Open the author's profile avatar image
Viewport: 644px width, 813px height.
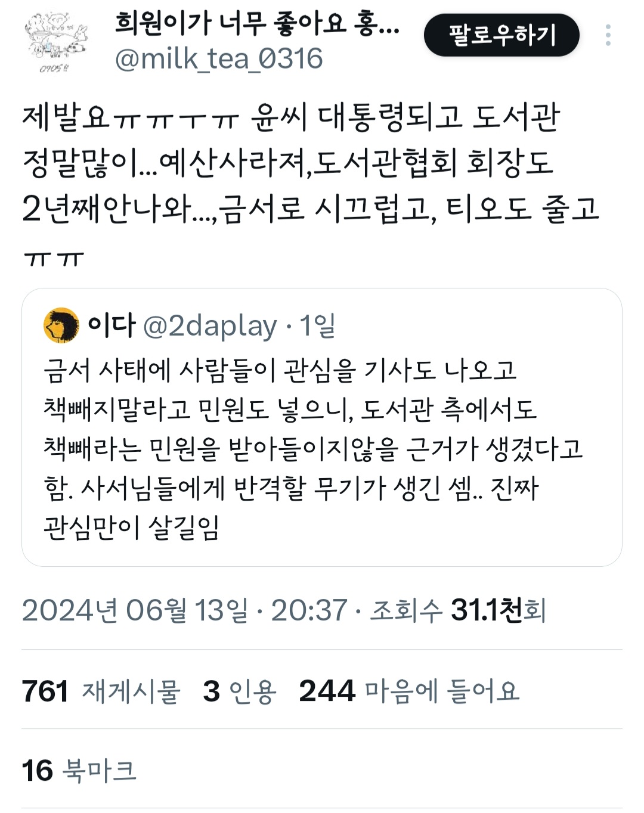pyautogui.click(x=55, y=42)
